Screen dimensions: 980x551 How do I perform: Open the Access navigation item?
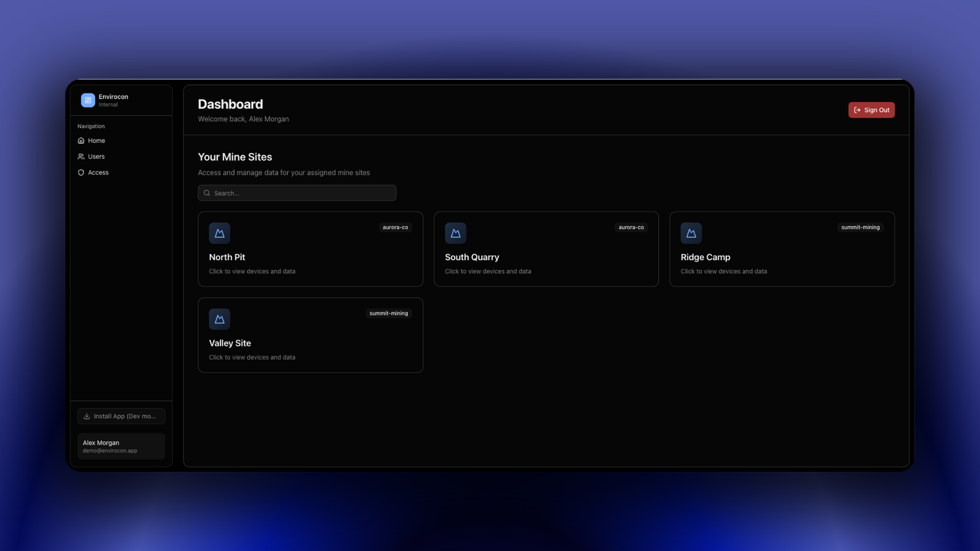click(x=121, y=173)
